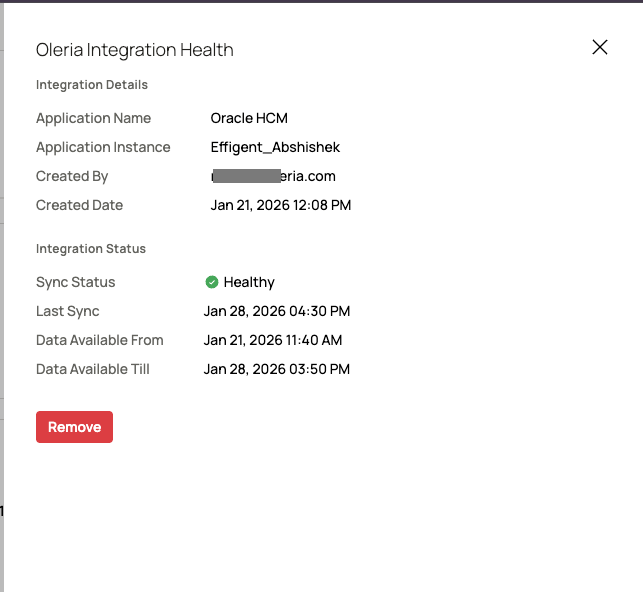
Task: Click the 'Jan 28, 2026 03:50 PM' value
Action: click(x=277, y=369)
